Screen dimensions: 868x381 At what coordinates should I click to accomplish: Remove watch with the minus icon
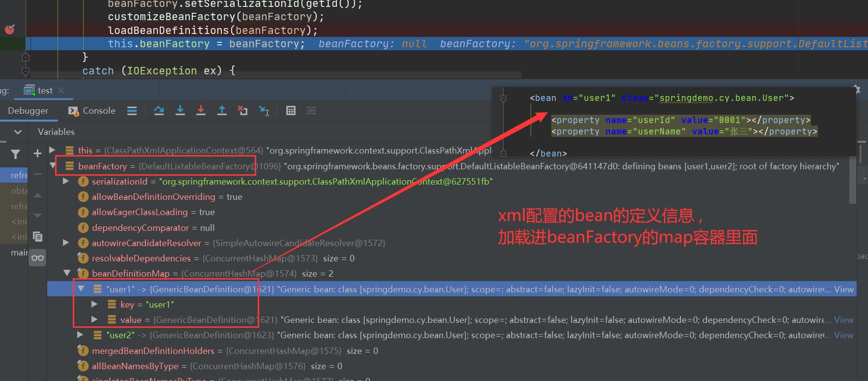[x=37, y=174]
